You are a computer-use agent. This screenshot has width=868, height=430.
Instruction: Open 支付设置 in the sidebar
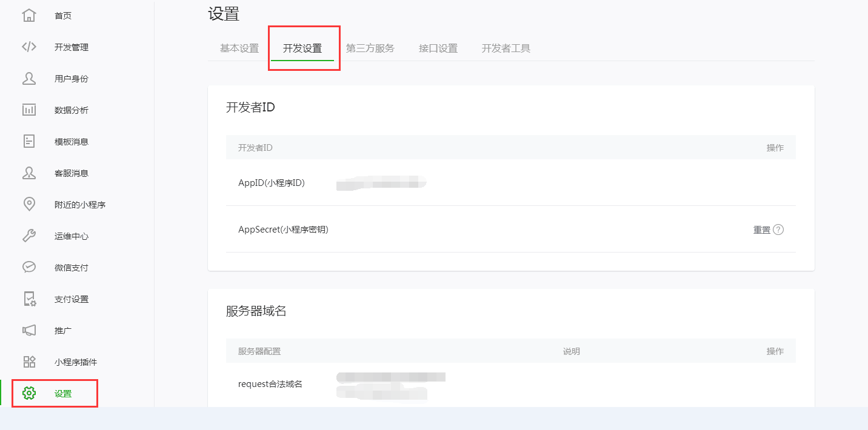click(72, 299)
